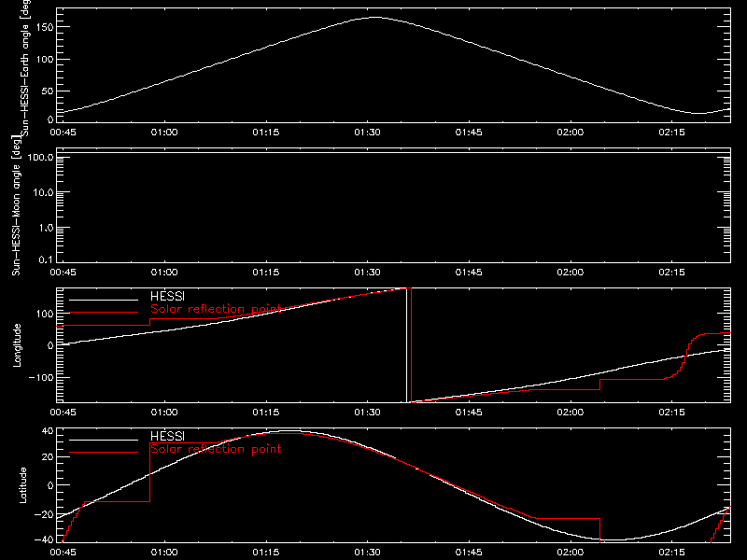Click 01:00 time label under Latitude plot
This screenshot has height=560, width=747.
point(164,553)
